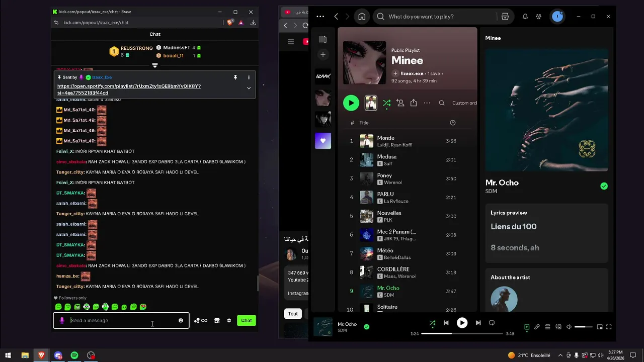Search within the Minee playlist
Image resolution: width=644 pixels, height=362 pixels.
(442, 103)
